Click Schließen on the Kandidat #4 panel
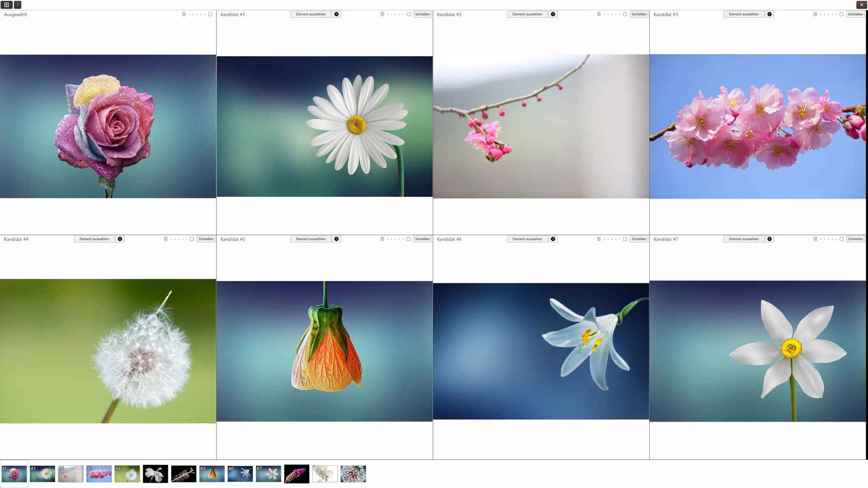Viewport: 868px width, 488px height. [206, 239]
